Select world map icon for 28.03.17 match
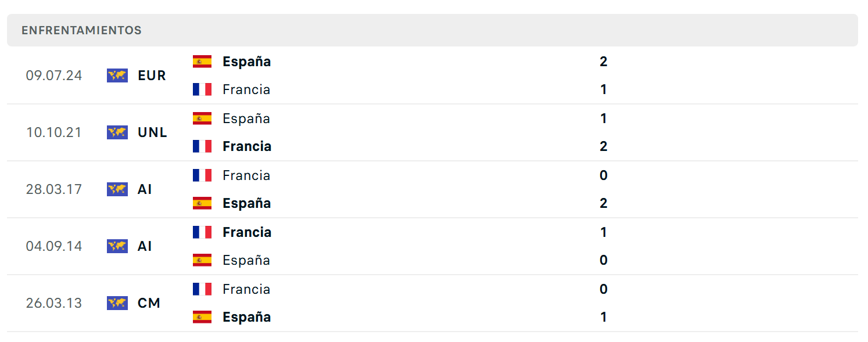This screenshot has height=342, width=868. point(117,189)
